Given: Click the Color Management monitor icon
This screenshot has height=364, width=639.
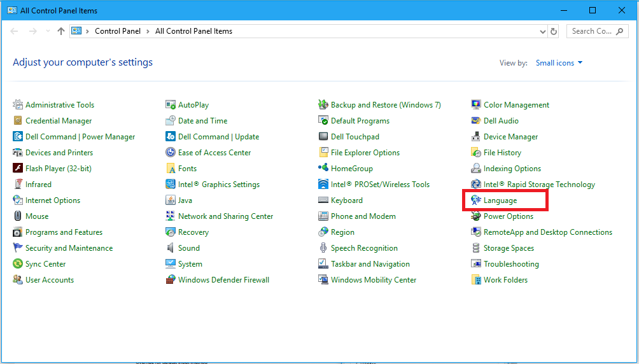Looking at the screenshot, I should coord(476,105).
